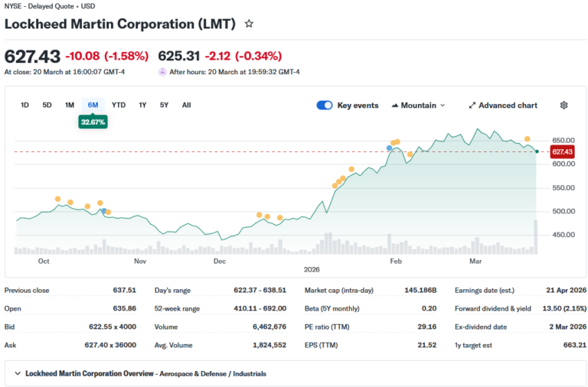Switch to the 5Y time range
The height and width of the screenshot is (387, 588).
(164, 105)
